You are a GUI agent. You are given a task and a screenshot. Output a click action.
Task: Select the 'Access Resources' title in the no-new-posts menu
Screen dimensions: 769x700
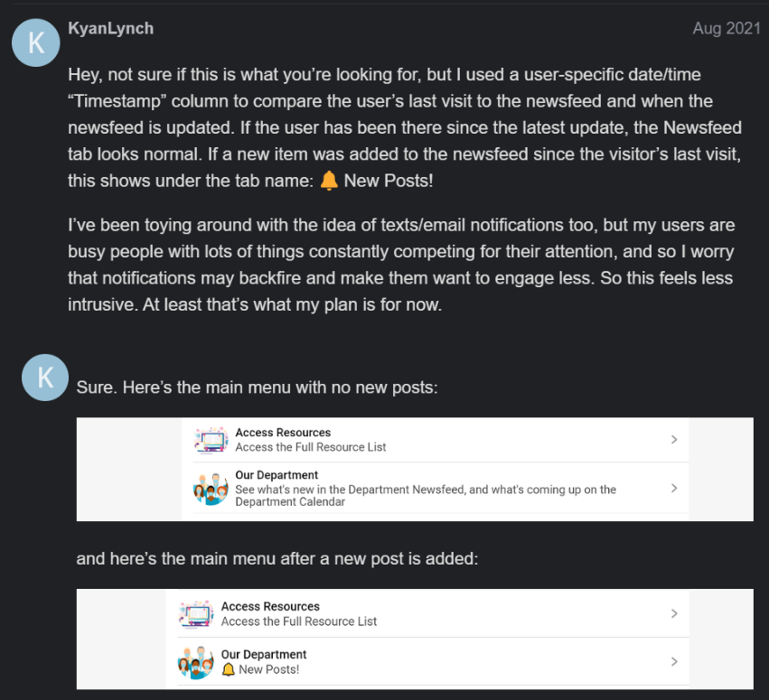[x=283, y=433]
